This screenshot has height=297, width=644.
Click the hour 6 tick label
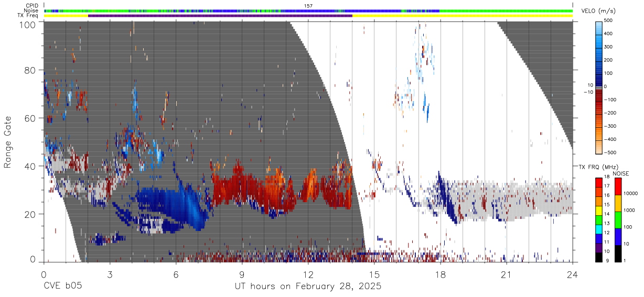(176, 274)
